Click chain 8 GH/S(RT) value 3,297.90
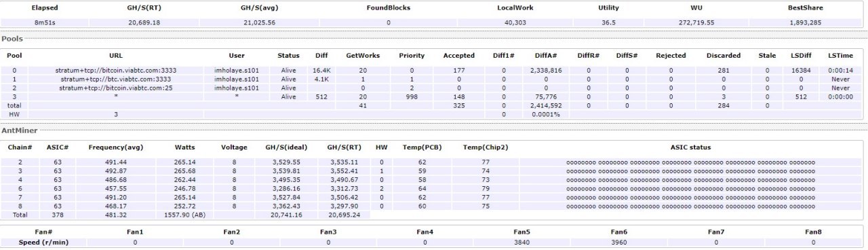The height and width of the screenshot is (250, 868). point(345,207)
